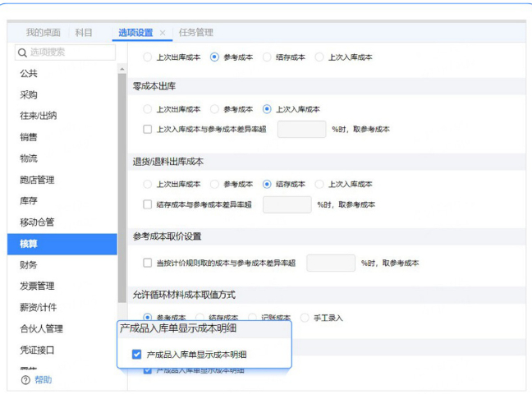Choose 上次出库成本 under 退货/退料出库成本

pos(147,184)
